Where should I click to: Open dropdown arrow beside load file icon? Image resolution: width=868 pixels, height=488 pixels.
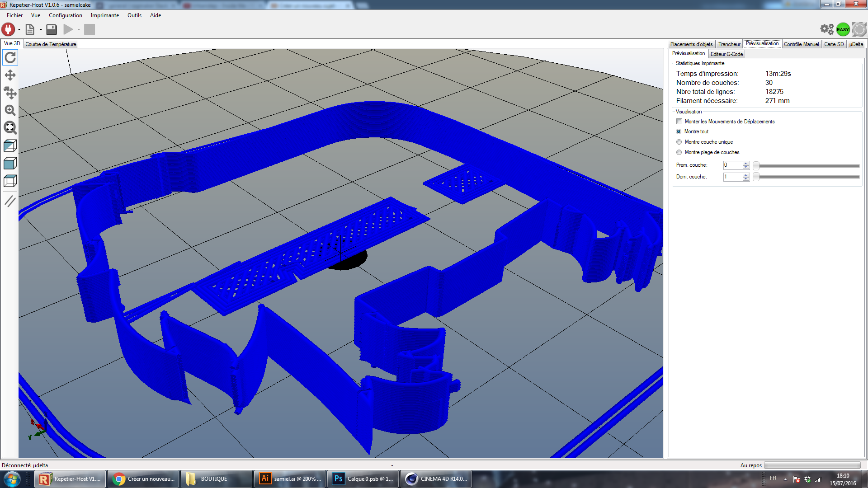pyautogui.click(x=41, y=30)
